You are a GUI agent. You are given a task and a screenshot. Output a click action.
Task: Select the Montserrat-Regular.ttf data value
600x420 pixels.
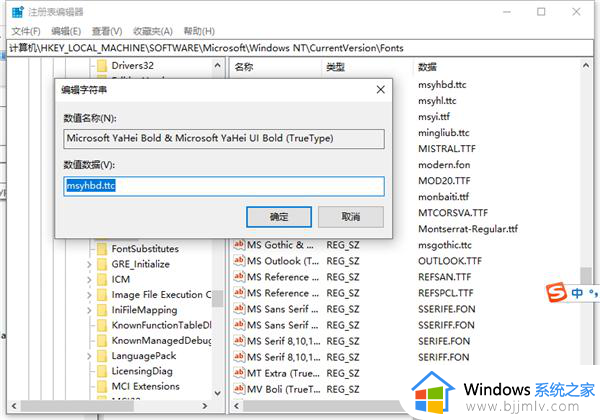[x=468, y=229]
